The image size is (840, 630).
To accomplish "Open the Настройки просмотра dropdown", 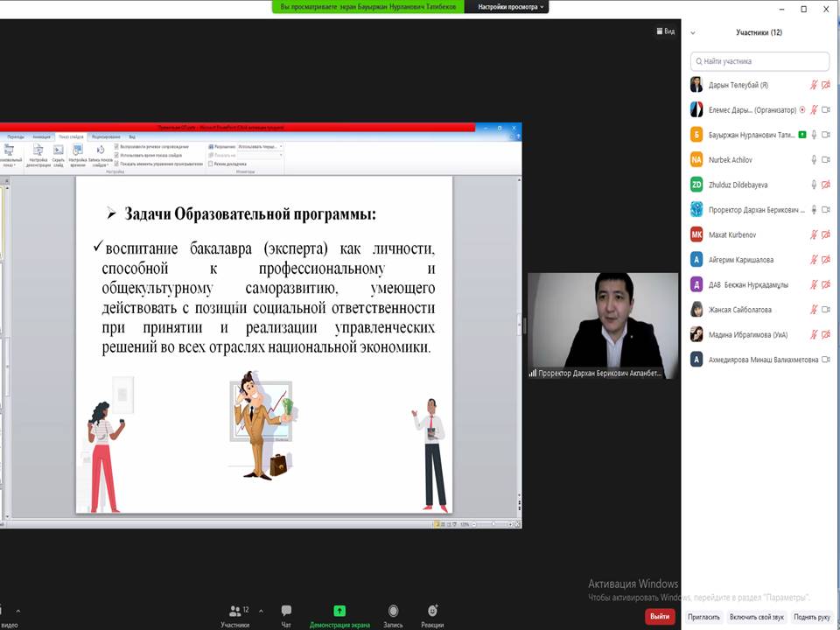I will click(x=512, y=7).
